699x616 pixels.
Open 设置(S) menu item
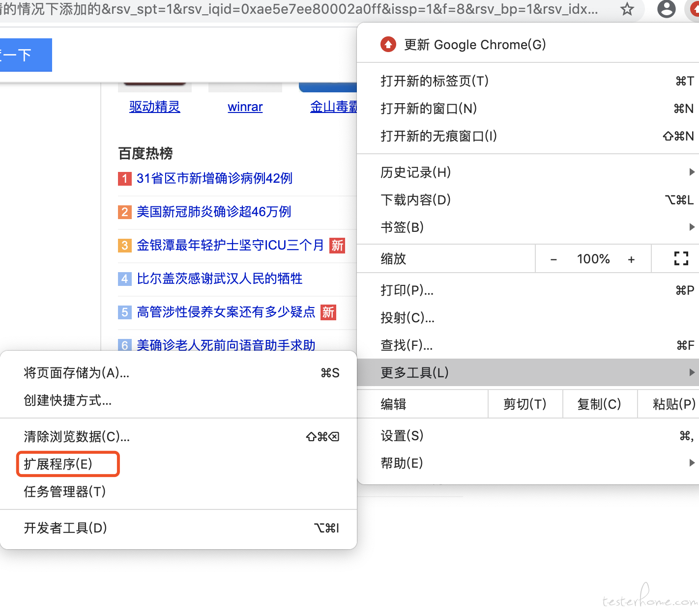tap(528, 436)
